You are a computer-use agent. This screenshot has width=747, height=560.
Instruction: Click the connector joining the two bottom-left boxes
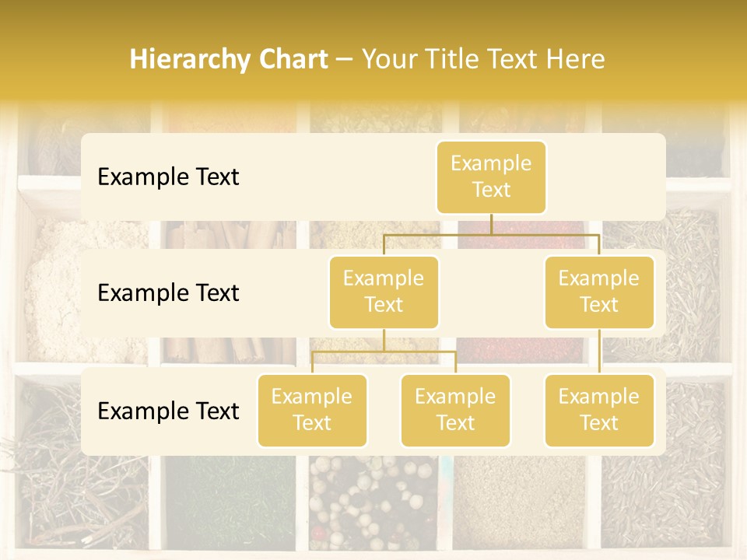pyautogui.click(x=384, y=352)
